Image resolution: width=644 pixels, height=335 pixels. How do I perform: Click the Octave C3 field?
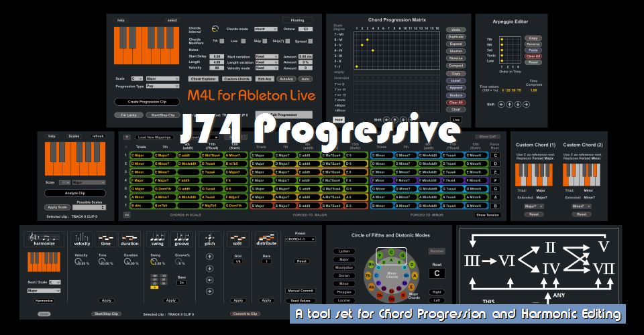click(306, 29)
